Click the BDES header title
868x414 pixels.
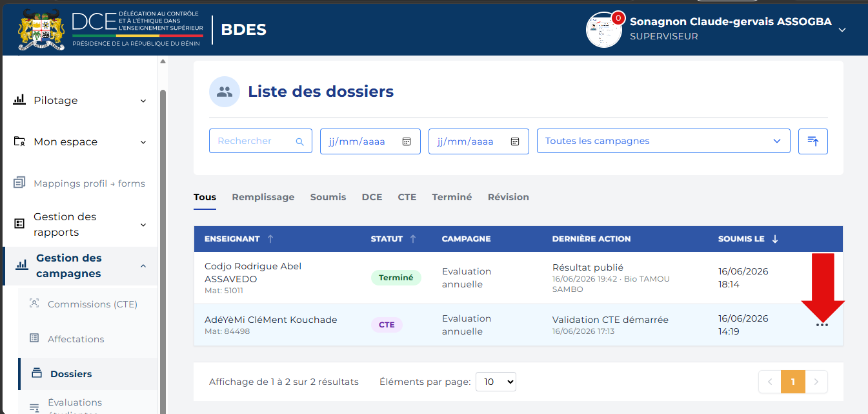(243, 30)
